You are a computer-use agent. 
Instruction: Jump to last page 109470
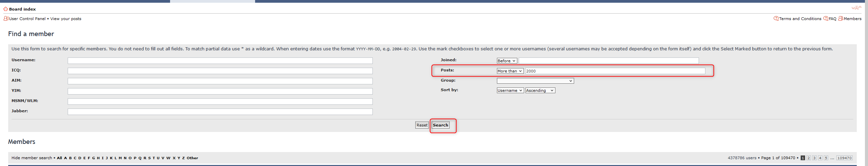click(844, 158)
